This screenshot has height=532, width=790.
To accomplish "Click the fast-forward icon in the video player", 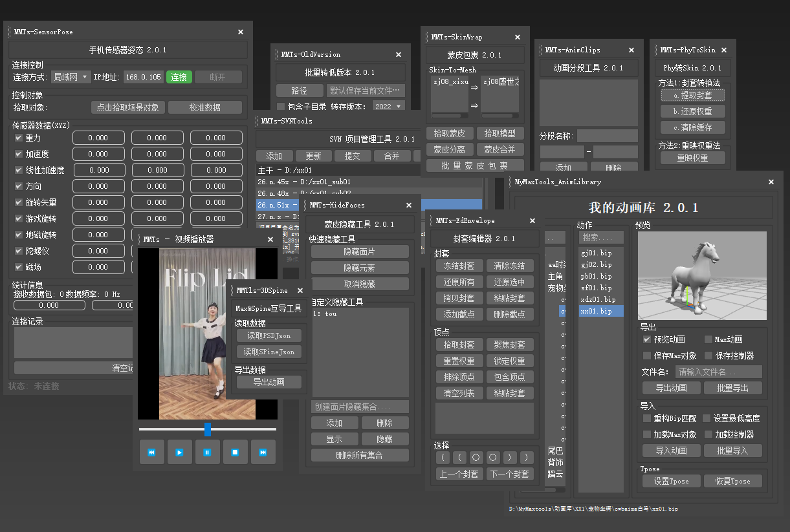I will (x=263, y=452).
